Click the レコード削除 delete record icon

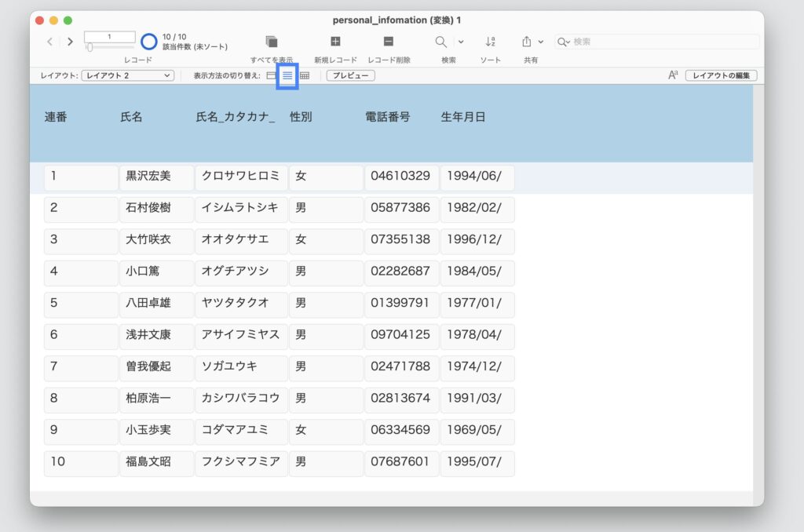[388, 41]
